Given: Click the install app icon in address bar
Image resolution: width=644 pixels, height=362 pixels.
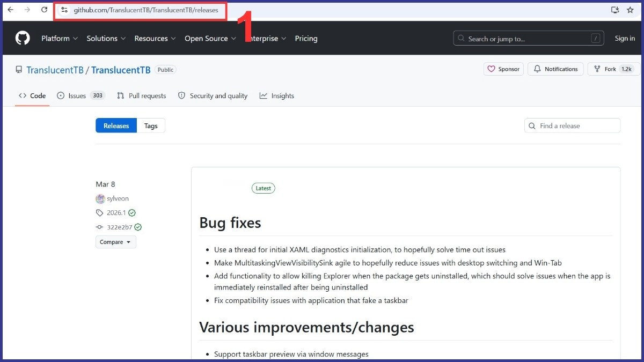Looking at the screenshot, I should (x=615, y=10).
